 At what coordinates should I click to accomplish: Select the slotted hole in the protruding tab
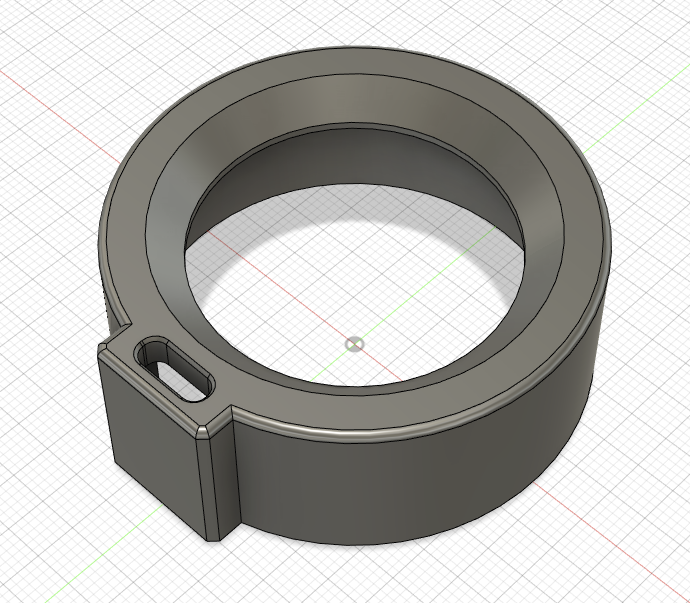tap(176, 370)
